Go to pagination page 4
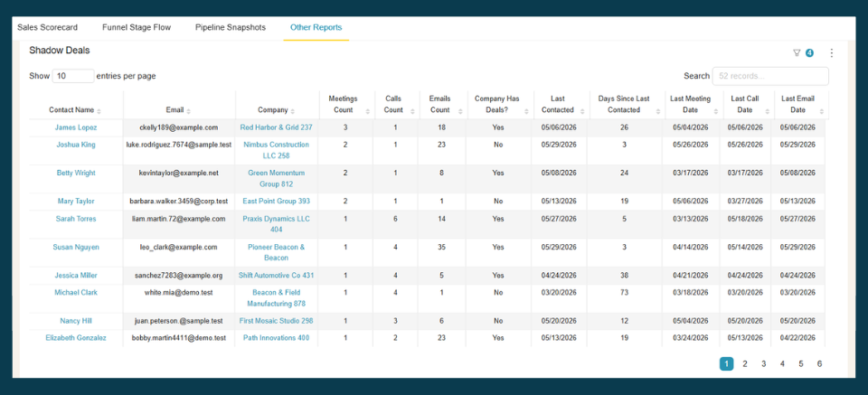 coord(782,363)
